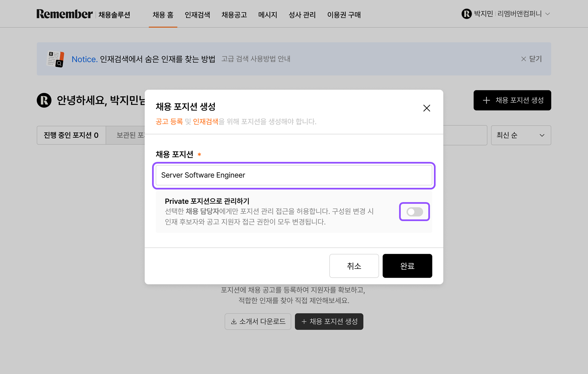Open the 채용 홈 tab
This screenshot has width=588, height=374.
[163, 15]
